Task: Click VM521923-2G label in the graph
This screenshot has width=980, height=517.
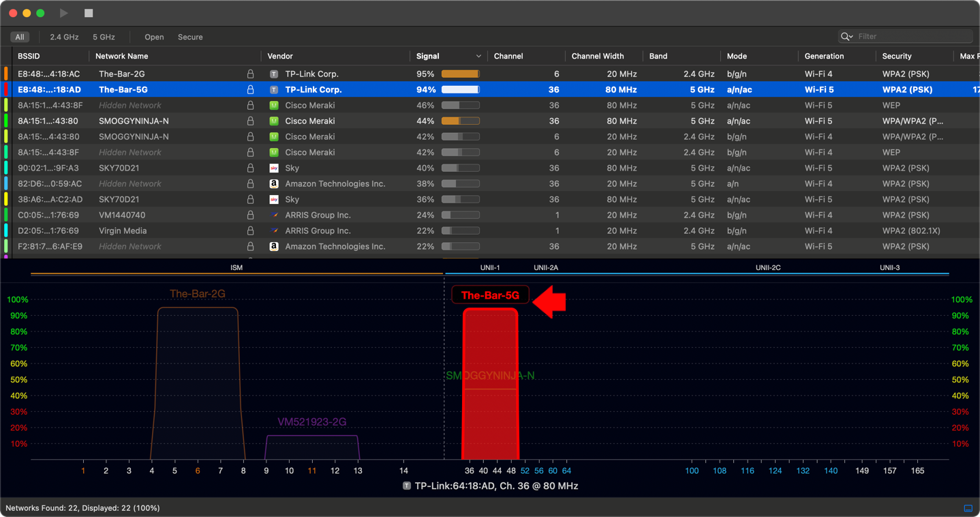Action: [312, 422]
